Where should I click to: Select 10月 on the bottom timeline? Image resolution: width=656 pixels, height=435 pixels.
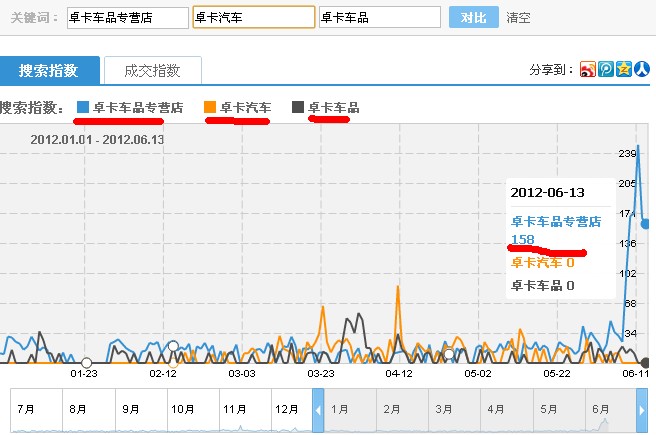pyautogui.click(x=183, y=409)
